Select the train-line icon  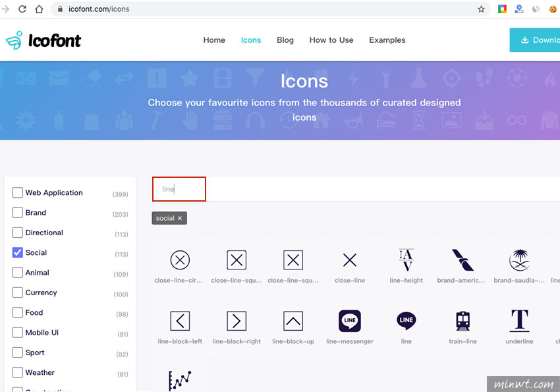coord(462,321)
